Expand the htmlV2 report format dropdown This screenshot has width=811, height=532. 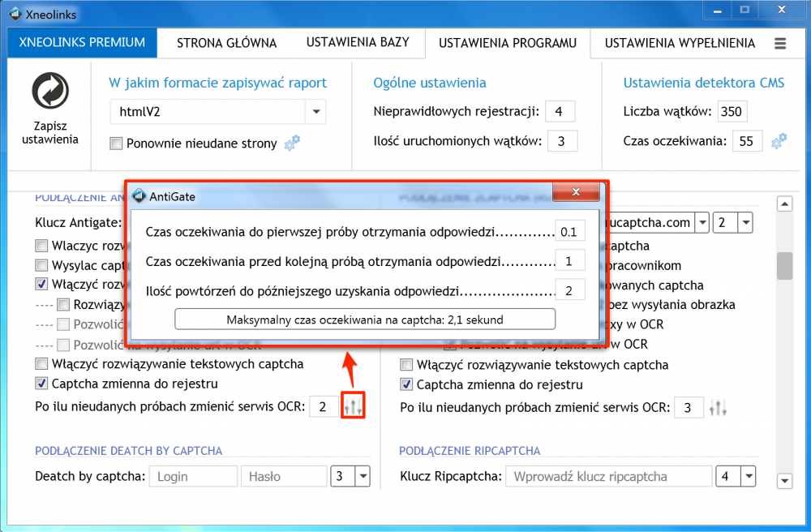(x=316, y=112)
